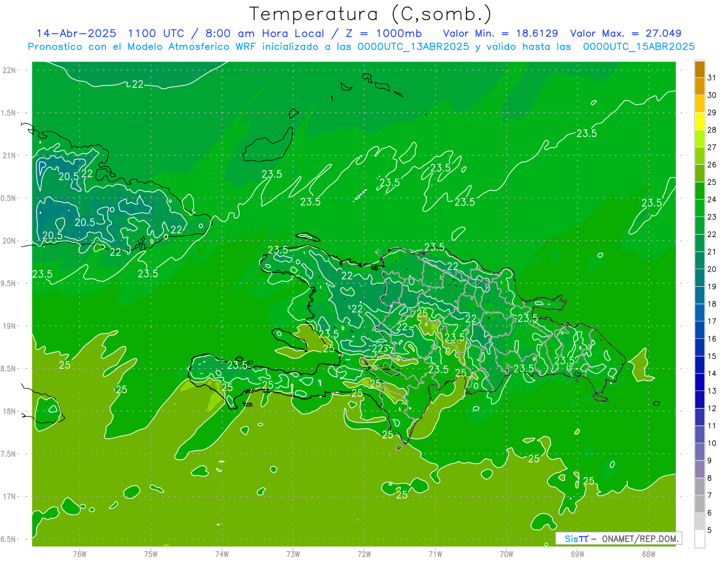Click the '19N' latitude axis label
Viewport: 728px width, 562px height.
point(10,326)
